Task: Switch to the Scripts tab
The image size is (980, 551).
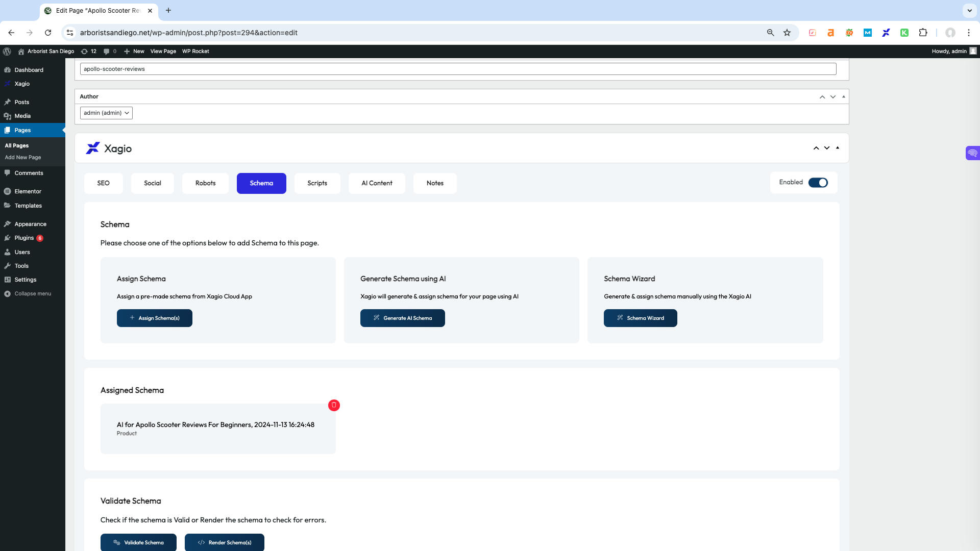Action: (317, 183)
